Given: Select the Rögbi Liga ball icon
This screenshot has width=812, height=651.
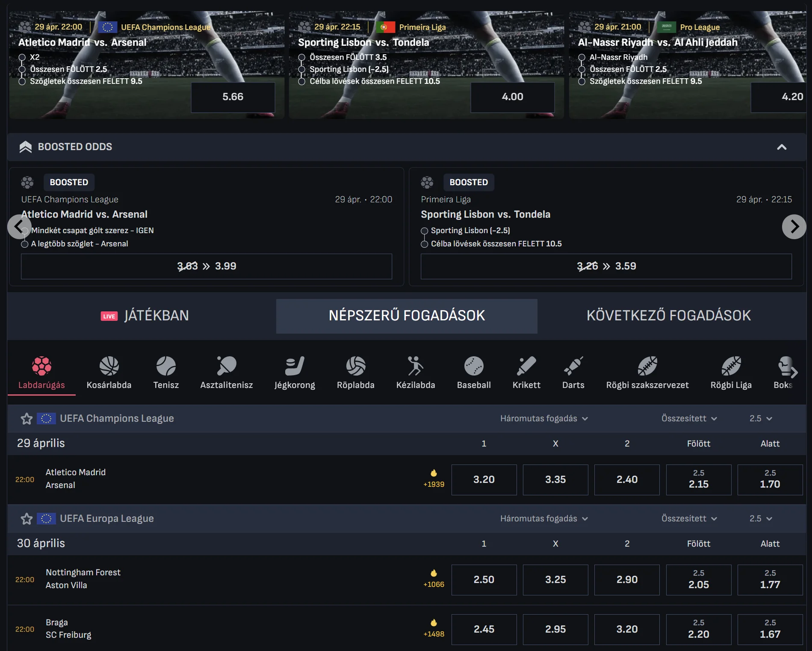Looking at the screenshot, I should click(x=731, y=366).
